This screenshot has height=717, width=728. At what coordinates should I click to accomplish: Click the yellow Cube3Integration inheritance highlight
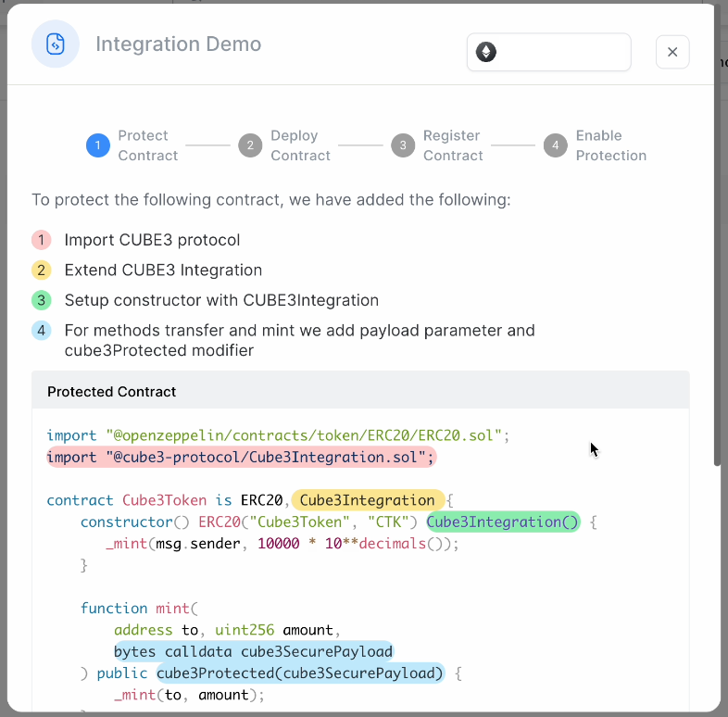[368, 500]
